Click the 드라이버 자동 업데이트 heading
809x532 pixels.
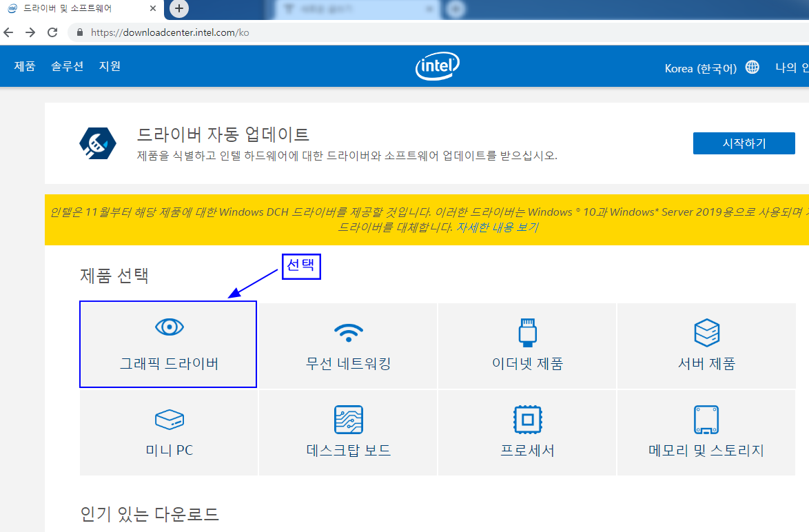[223, 134]
